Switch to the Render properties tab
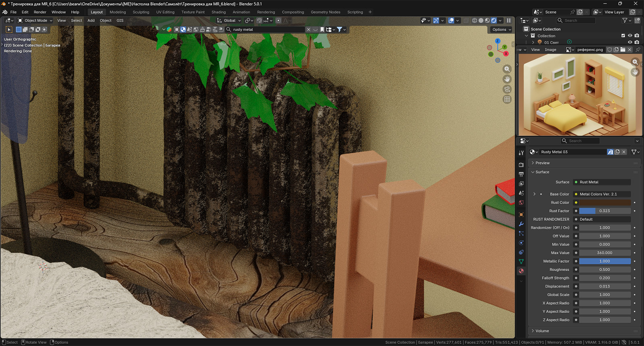644x346 pixels. pos(521,165)
